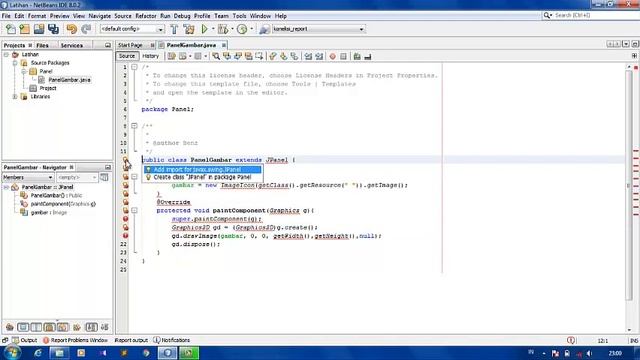640x360 pixels.
Task: Choose Add import for javax.swing.JPanel hint
Action: [202, 169]
